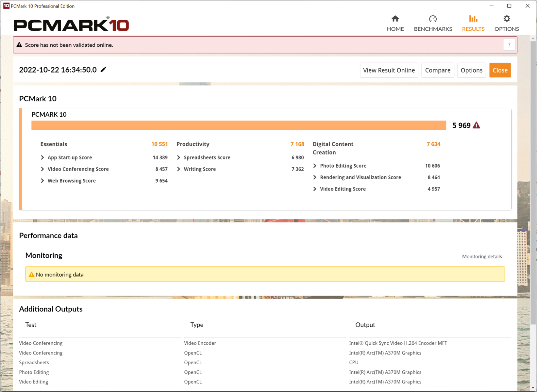The width and height of the screenshot is (537, 392).
Task: Click the pencil icon to rename result
Action: coord(103,70)
